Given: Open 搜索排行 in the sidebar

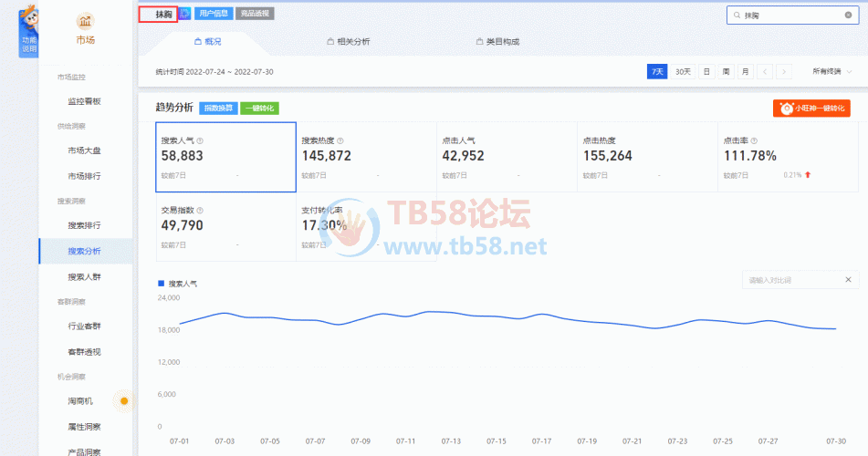Looking at the screenshot, I should pos(84,225).
